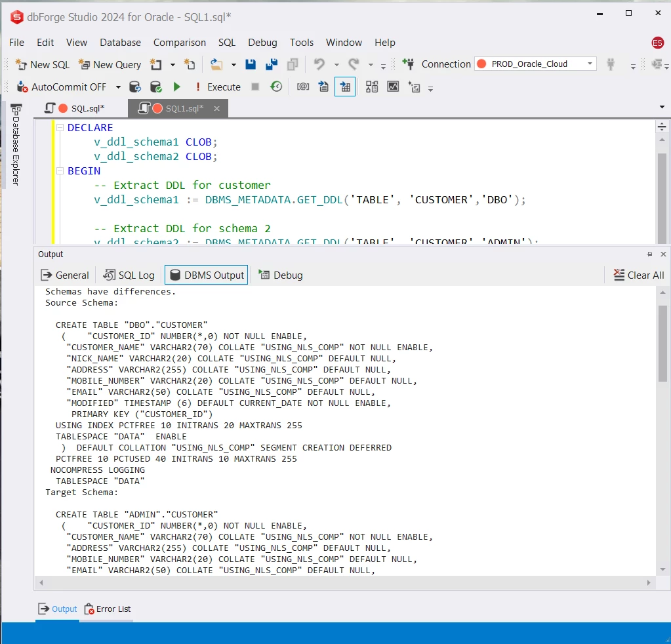Expand the new document dropdown arrow
Image resolution: width=671 pixels, height=644 pixels.
pyautogui.click(x=173, y=65)
